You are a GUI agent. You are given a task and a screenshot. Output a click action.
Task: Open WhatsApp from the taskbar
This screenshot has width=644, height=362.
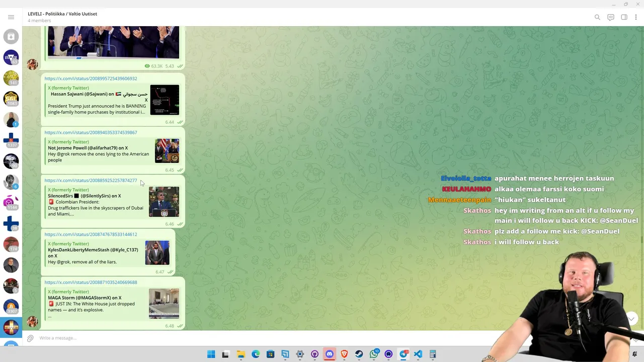click(x=374, y=354)
